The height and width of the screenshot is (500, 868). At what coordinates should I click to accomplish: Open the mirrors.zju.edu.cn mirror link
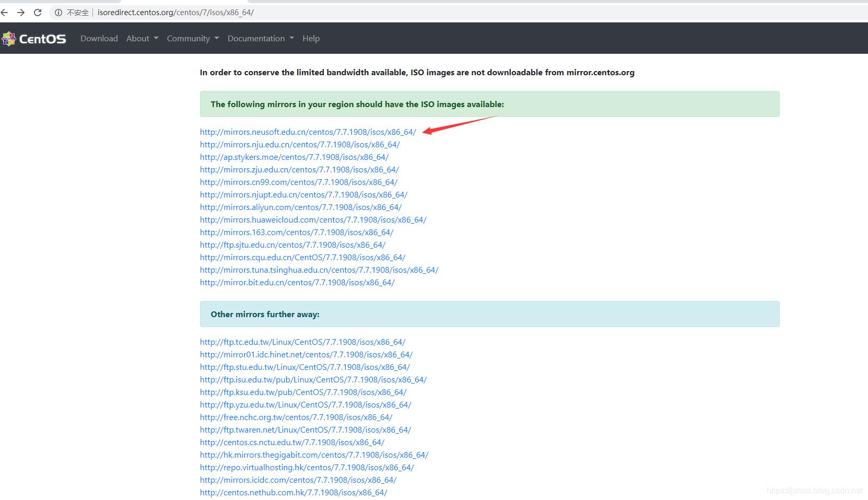click(299, 170)
